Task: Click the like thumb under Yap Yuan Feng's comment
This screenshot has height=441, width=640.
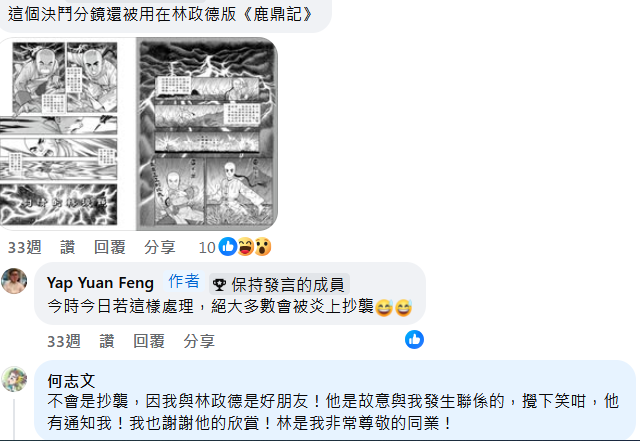Action: (414, 340)
